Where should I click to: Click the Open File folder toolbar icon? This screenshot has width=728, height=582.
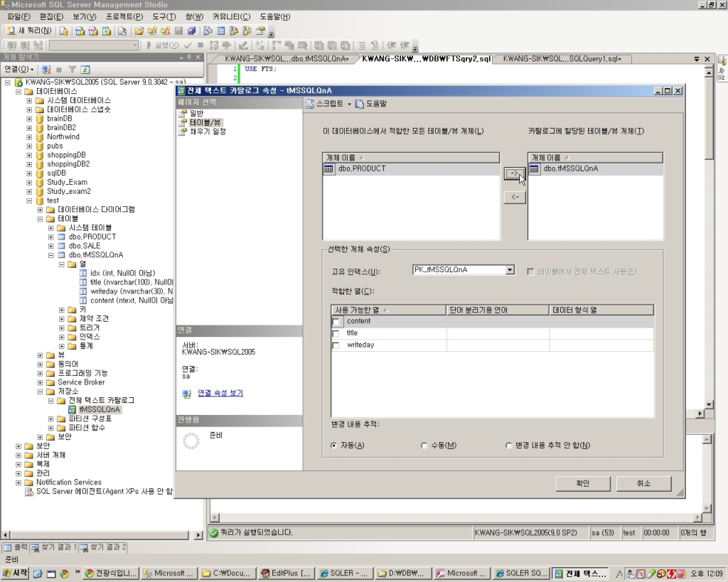pyautogui.click(x=139, y=31)
